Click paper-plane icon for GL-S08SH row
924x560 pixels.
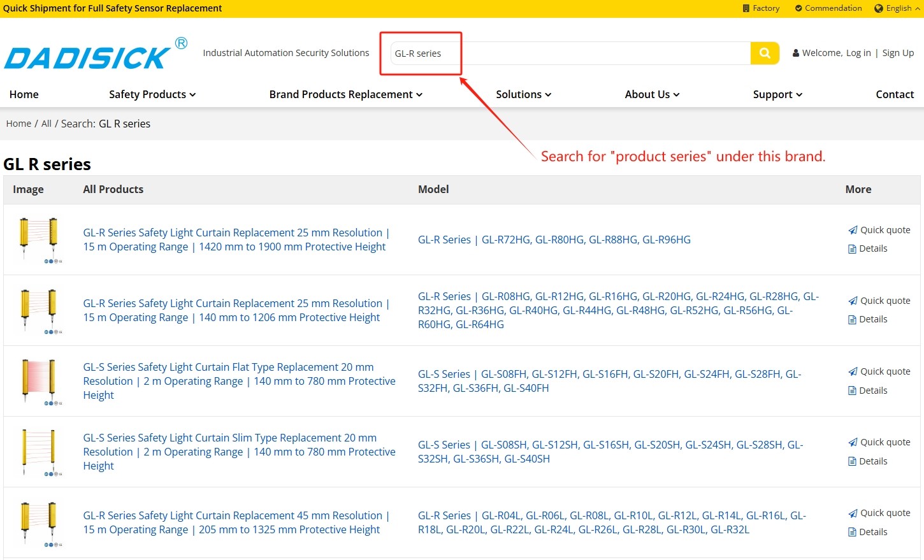pos(853,442)
